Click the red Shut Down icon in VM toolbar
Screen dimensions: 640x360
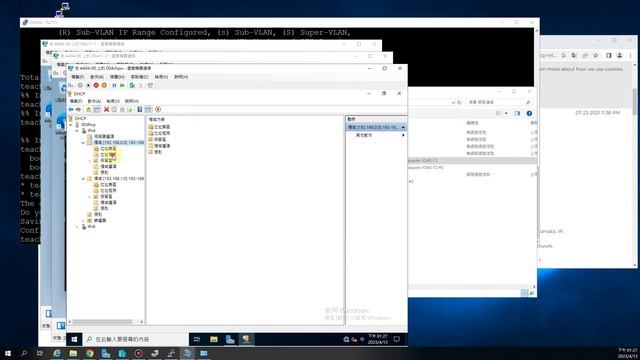click(x=96, y=85)
